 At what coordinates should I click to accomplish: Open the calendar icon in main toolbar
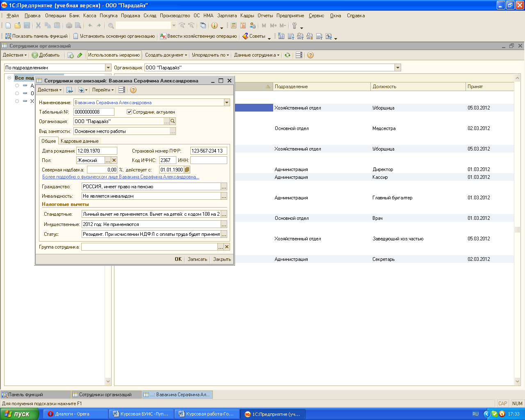click(243, 25)
